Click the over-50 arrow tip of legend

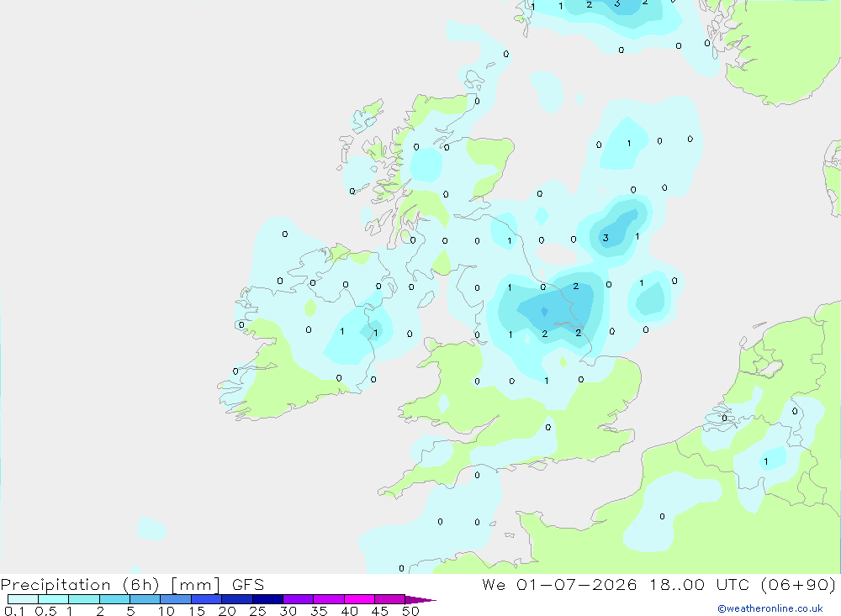[420, 599]
